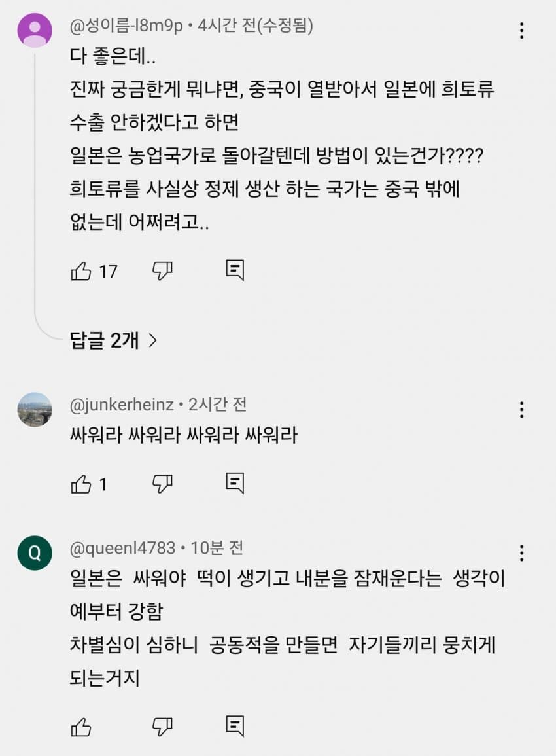Open options menu for @성이름-l8m9p comment
This screenshot has height=756, width=556.
pyautogui.click(x=521, y=31)
